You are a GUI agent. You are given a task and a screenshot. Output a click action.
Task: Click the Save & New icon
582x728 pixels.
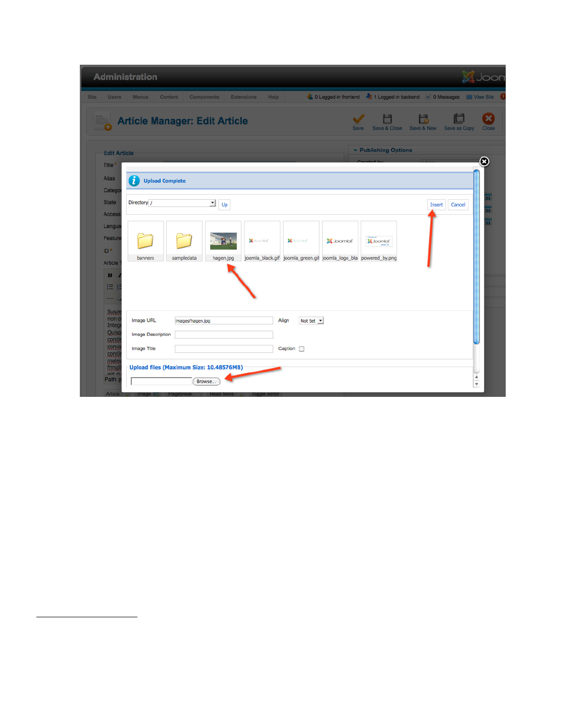[423, 119]
